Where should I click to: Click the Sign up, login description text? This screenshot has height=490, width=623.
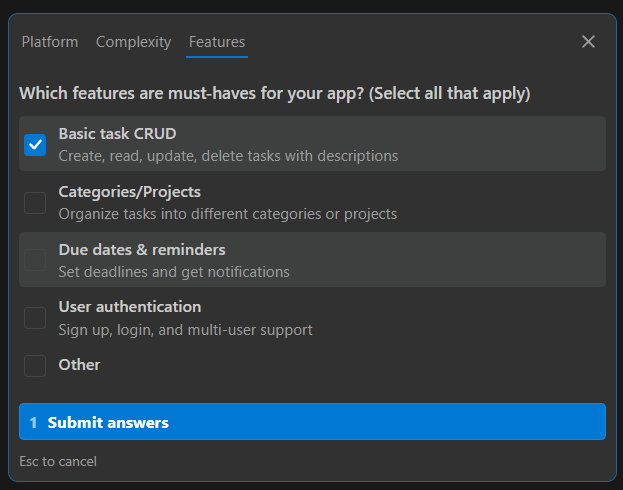click(x=185, y=330)
